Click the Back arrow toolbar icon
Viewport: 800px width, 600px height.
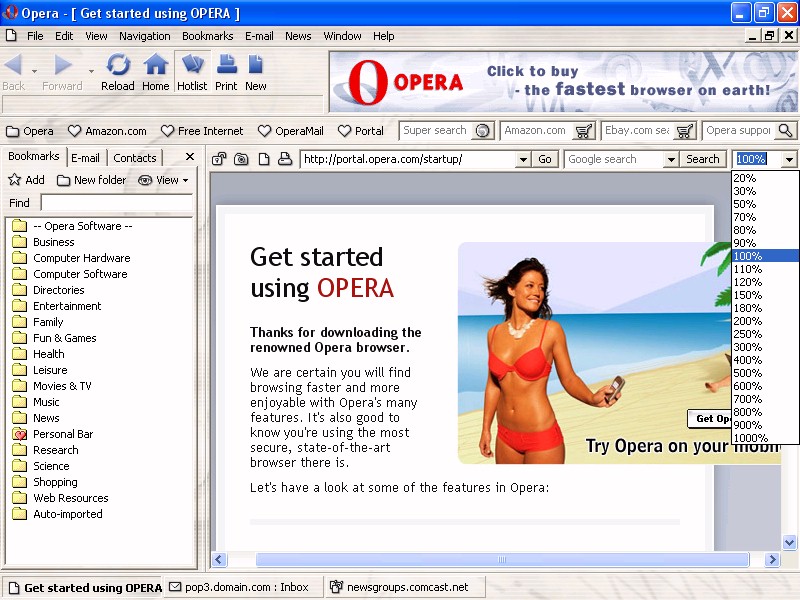13,65
